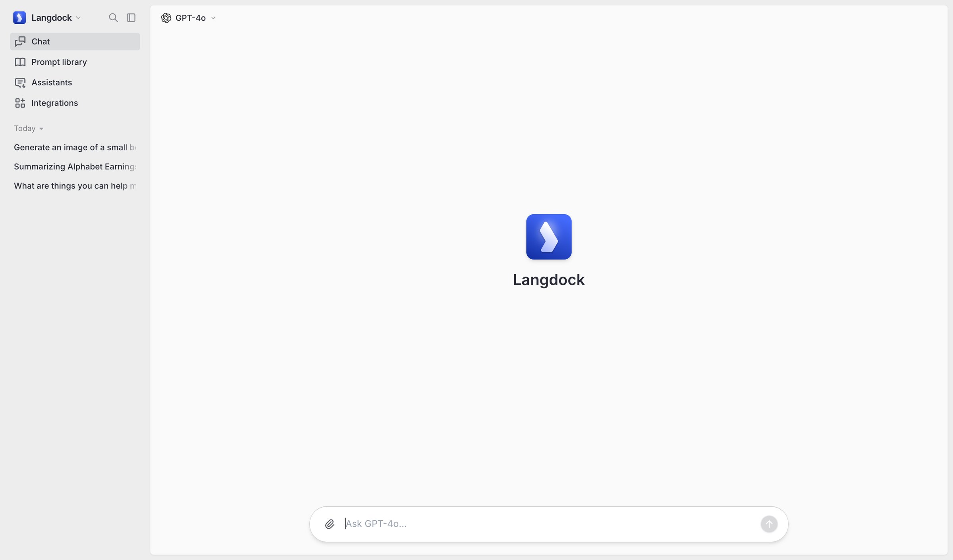The height and width of the screenshot is (560, 953).
Task: Click the Prompt library book icon
Action: 20,62
